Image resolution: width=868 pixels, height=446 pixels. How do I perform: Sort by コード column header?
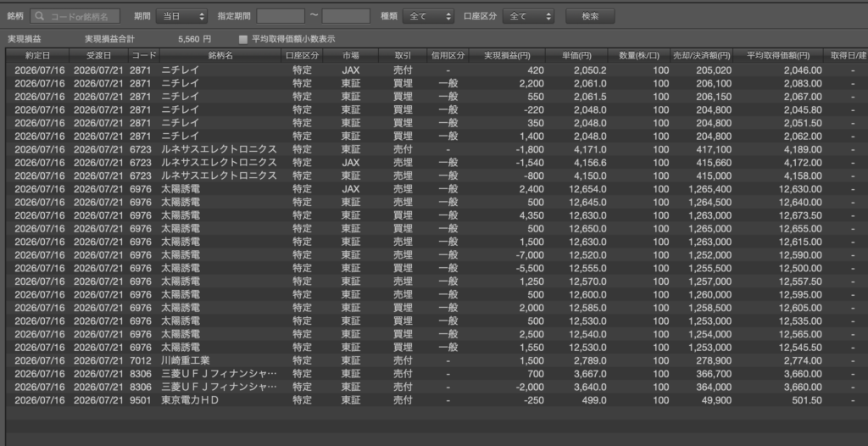coord(144,55)
